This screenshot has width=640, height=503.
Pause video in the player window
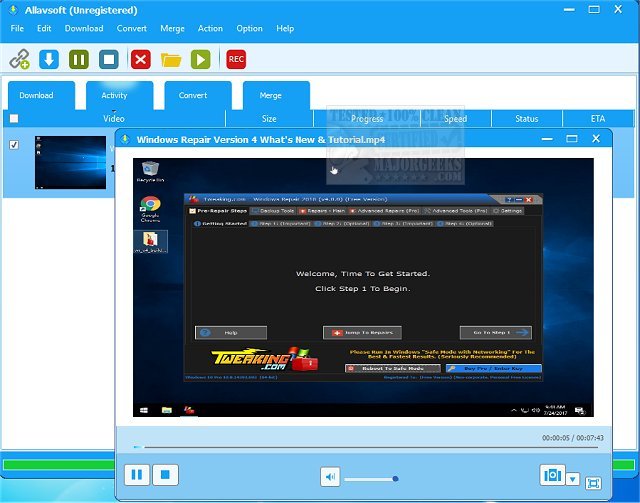pyautogui.click(x=137, y=474)
